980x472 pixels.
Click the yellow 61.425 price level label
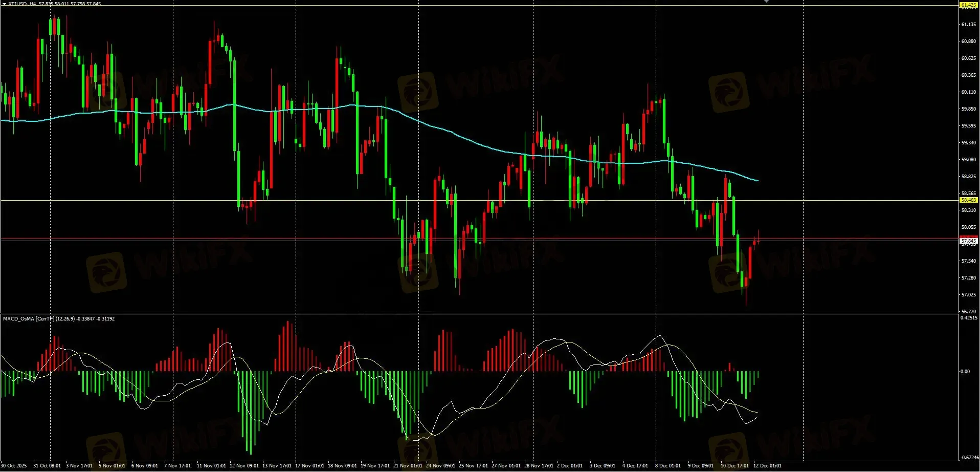click(969, 5)
